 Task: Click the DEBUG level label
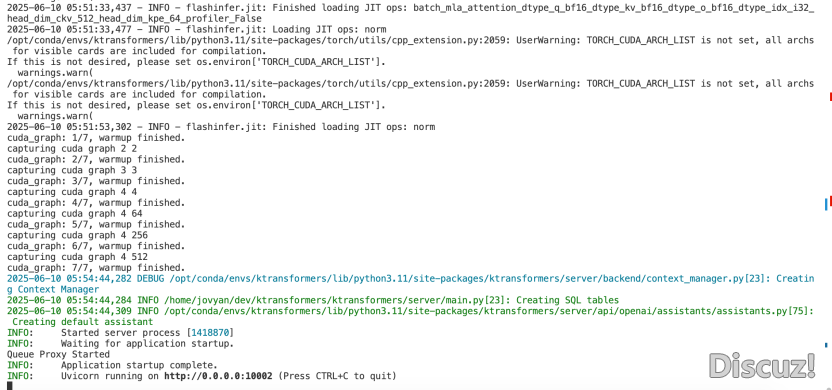point(150,279)
